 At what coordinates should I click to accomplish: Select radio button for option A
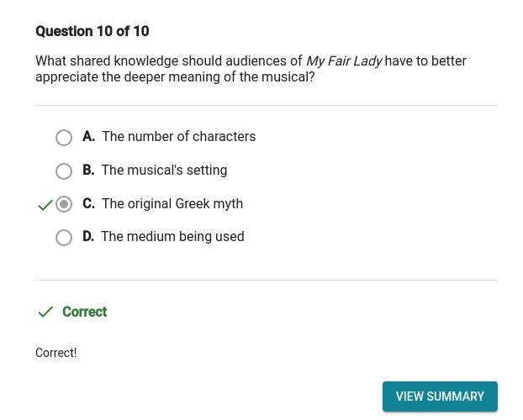pyautogui.click(x=64, y=138)
